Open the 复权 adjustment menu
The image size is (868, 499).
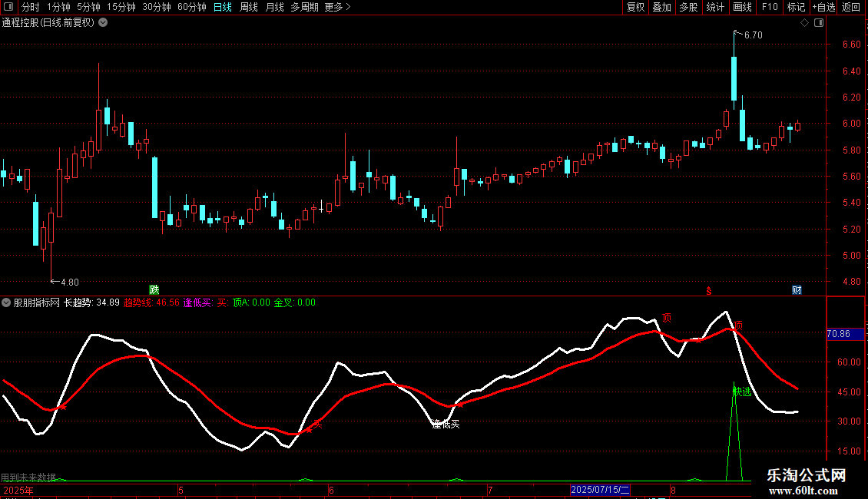635,7
